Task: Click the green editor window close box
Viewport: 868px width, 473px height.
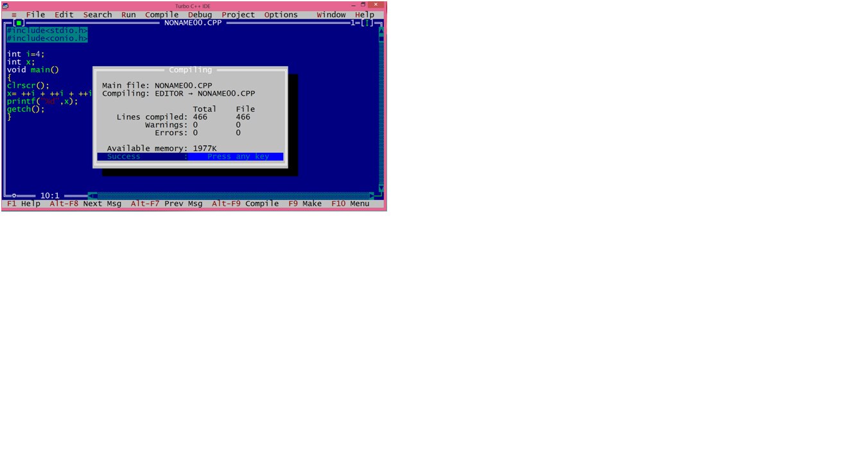Action: pyautogui.click(x=19, y=22)
